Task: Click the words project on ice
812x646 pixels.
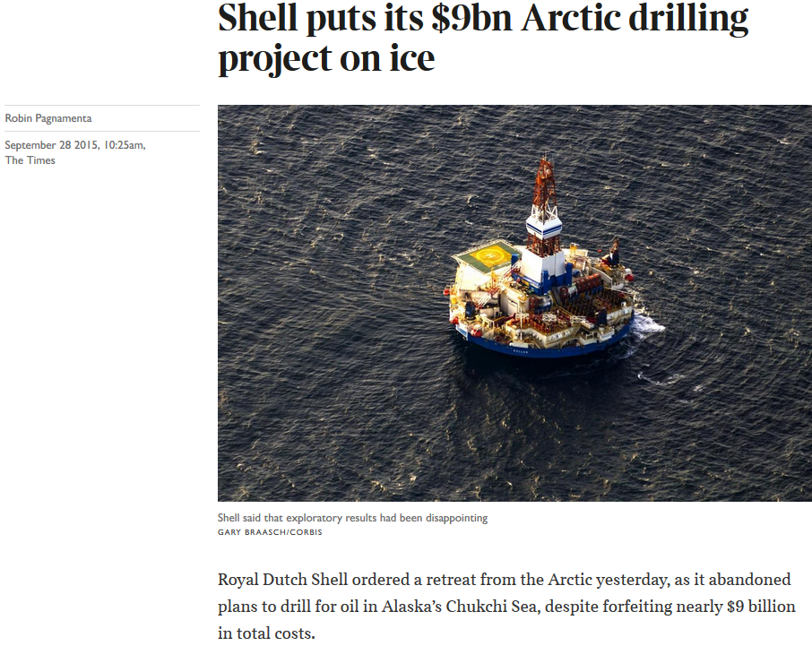Action: tap(326, 58)
